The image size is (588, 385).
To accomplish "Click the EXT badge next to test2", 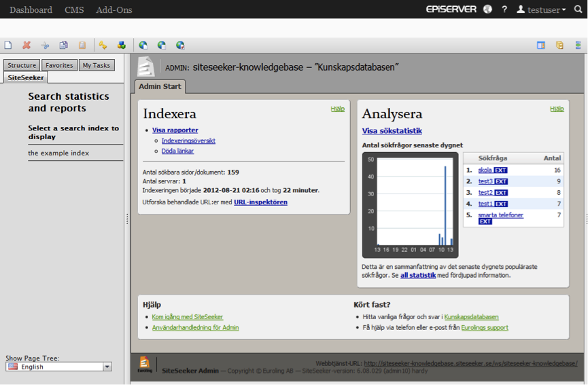I will point(500,193).
